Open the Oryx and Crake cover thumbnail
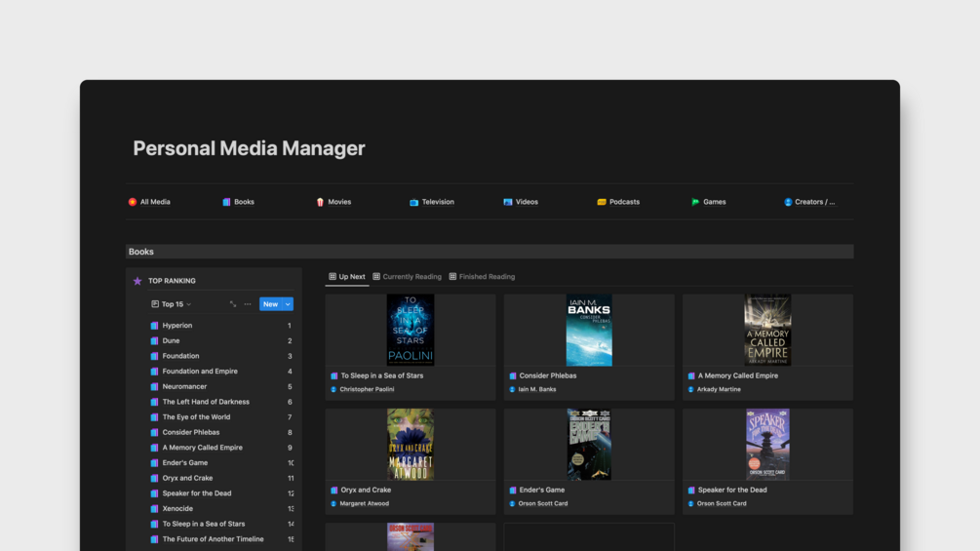This screenshot has height=551, width=980. tap(411, 444)
